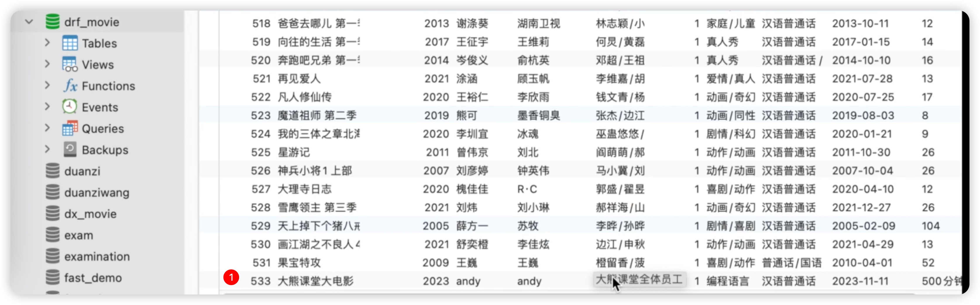This screenshot has width=980, height=305.
Task: Click the Events clock icon
Action: (x=70, y=107)
